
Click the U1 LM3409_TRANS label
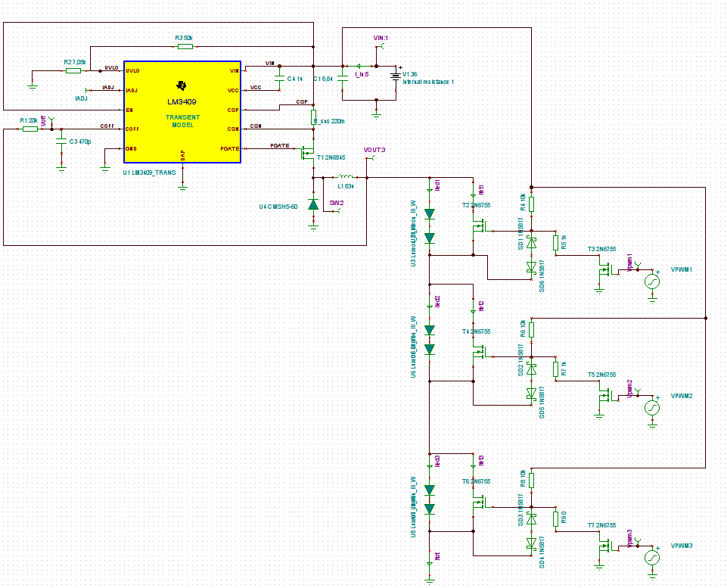149,173
